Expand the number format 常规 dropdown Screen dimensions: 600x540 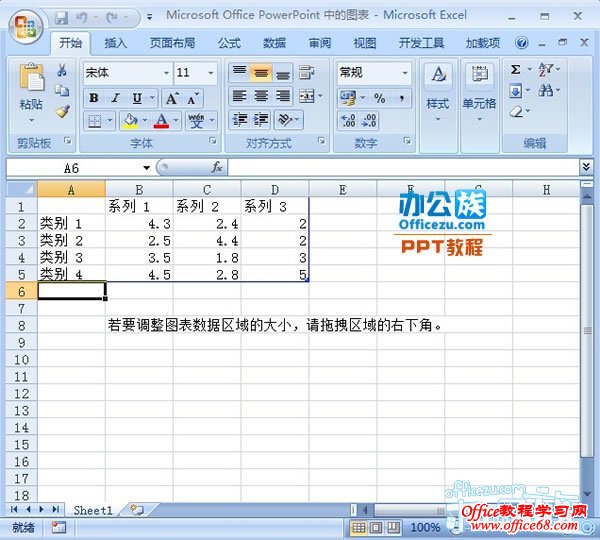tap(404, 73)
